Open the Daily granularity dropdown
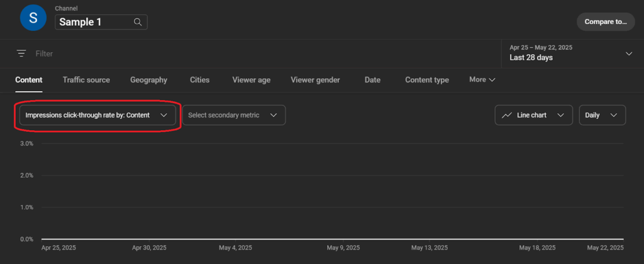 click(x=602, y=116)
